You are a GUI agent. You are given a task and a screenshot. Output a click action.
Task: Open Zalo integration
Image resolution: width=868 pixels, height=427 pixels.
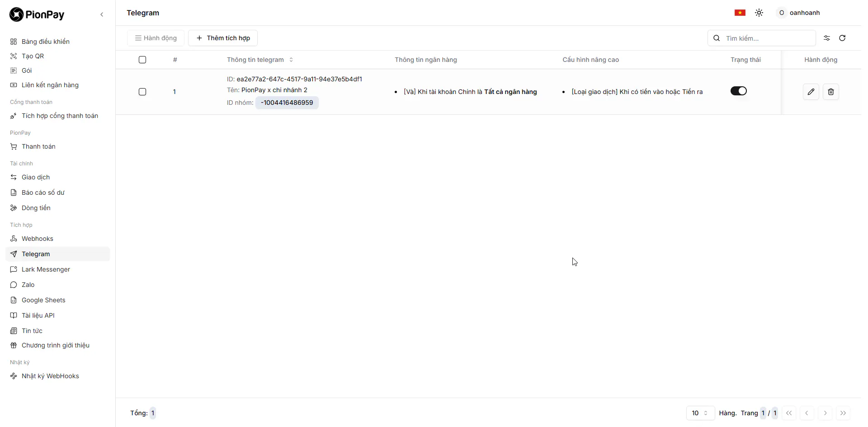(x=57, y=285)
